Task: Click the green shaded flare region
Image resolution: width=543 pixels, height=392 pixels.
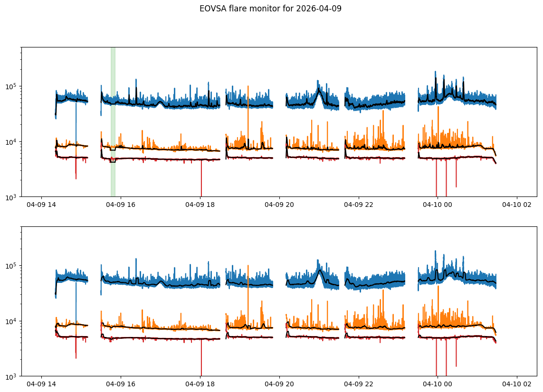Action: 113,122
